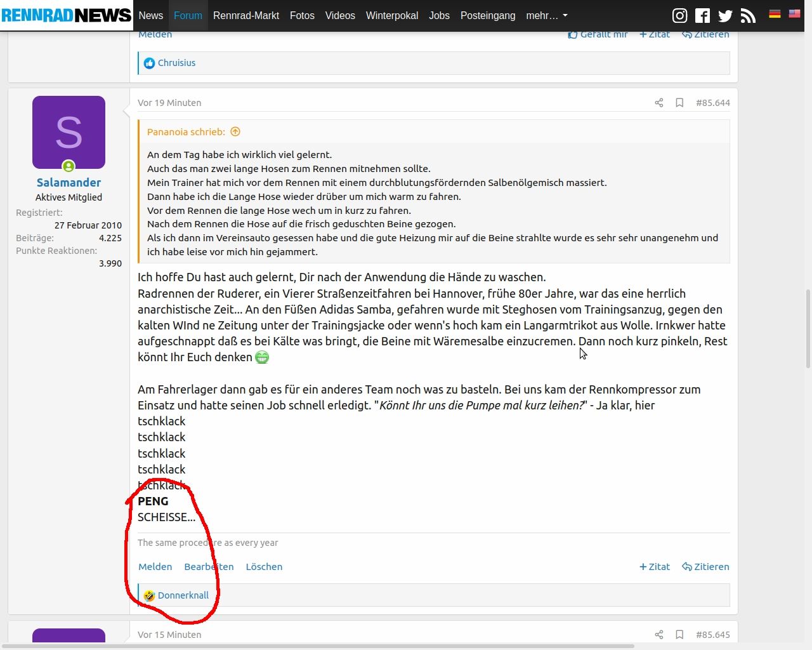Switch language with the German flag
812x650 pixels.
(x=775, y=14)
